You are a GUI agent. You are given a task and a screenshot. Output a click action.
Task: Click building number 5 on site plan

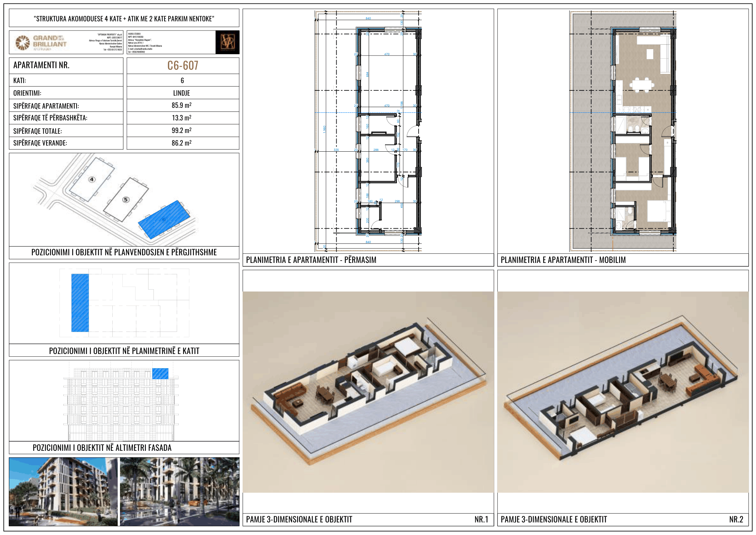126,200
